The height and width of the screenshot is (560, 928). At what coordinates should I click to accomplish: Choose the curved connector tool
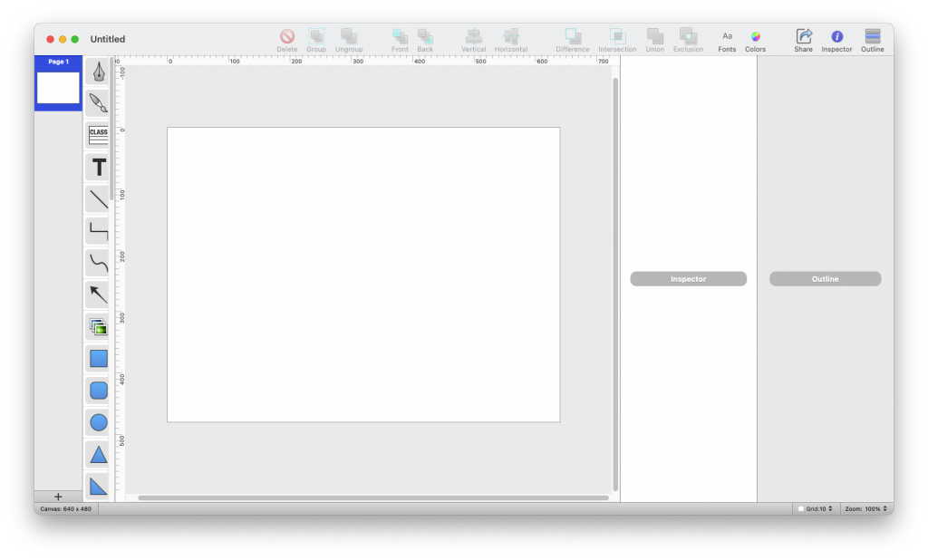98,263
